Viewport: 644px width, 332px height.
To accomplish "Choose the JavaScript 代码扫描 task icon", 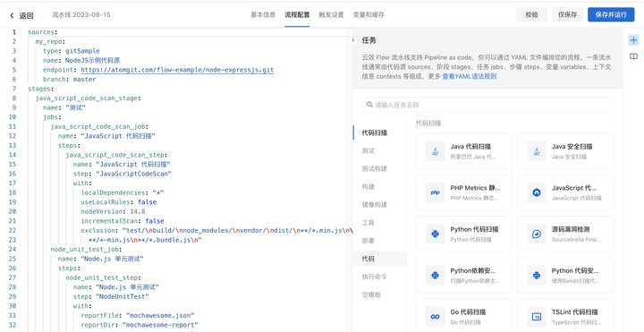I will (x=537, y=192).
